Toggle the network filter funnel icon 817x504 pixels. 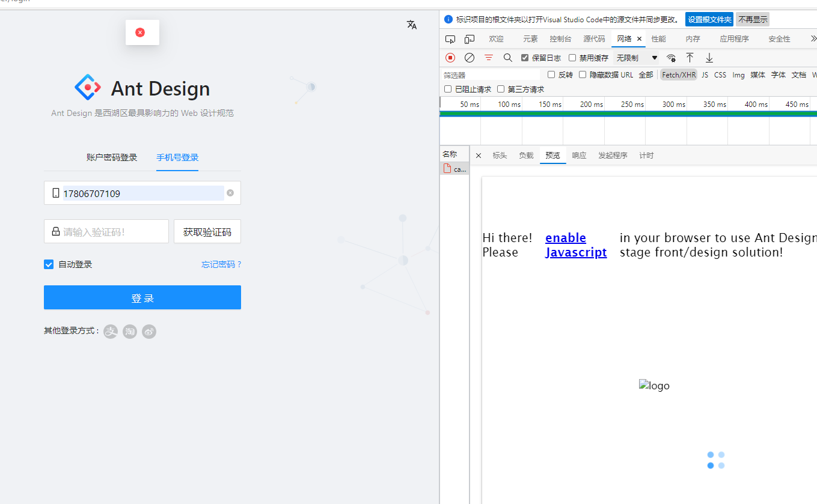pos(489,58)
